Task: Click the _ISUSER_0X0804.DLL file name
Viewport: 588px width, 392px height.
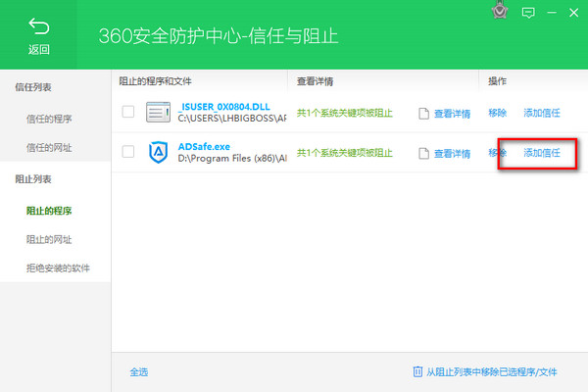Action: (223, 107)
